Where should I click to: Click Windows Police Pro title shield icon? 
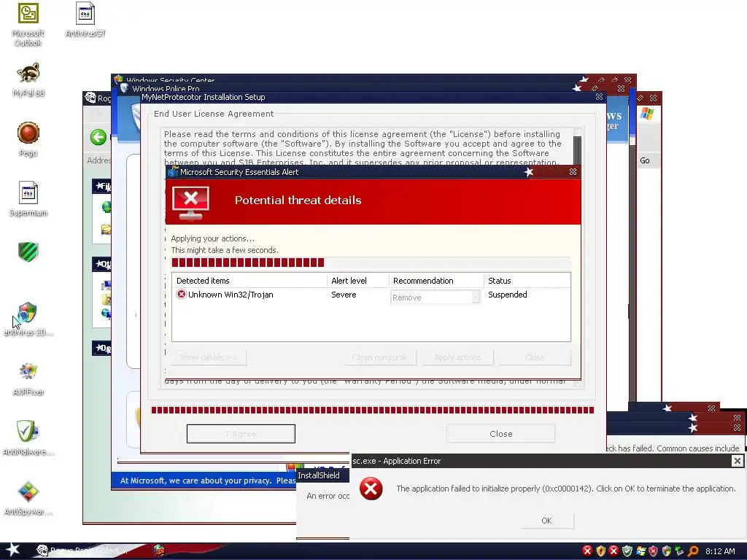[124, 88]
